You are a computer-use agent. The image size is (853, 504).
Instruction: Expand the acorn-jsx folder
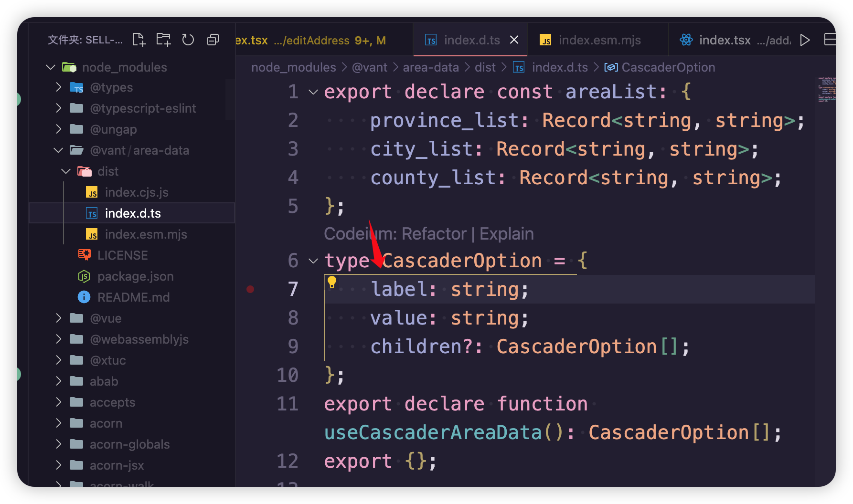click(x=132, y=465)
